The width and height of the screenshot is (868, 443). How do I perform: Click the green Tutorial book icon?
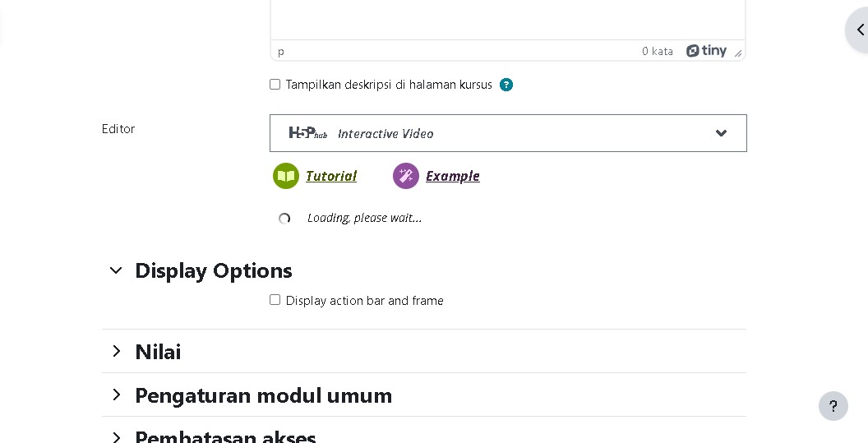point(286,176)
